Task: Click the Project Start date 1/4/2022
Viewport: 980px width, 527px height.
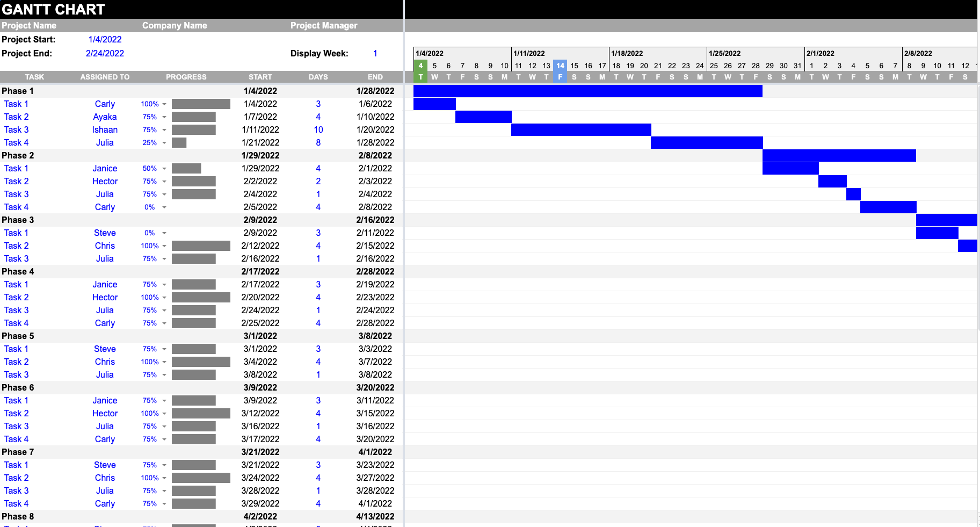Action: 105,39
